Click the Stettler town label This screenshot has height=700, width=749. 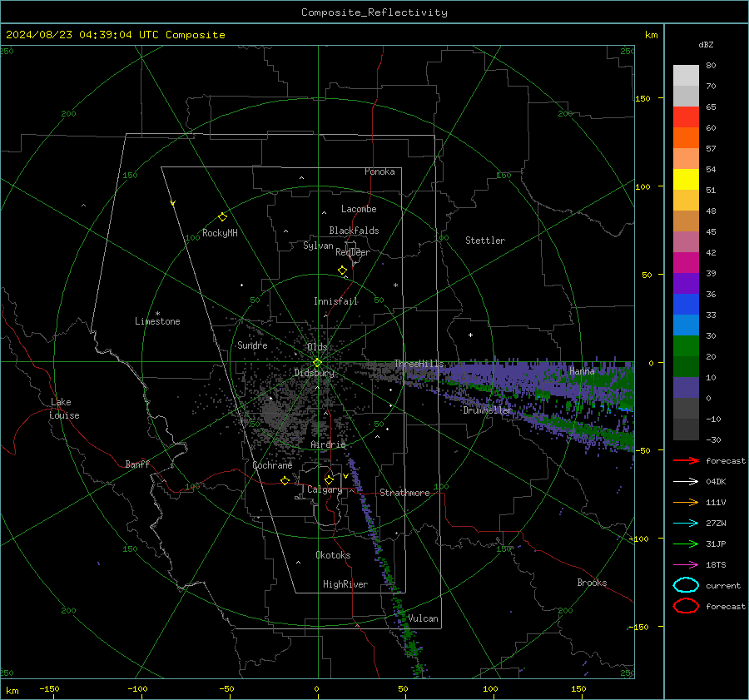[x=485, y=241]
